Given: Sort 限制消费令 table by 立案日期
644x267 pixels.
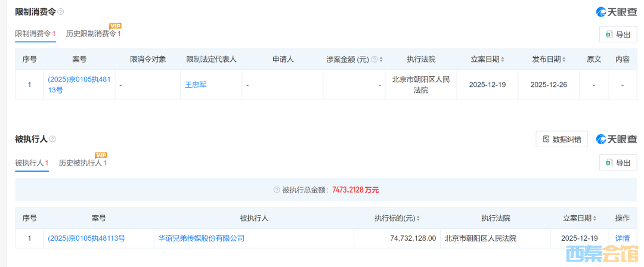Looking at the screenshot, I should pyautogui.click(x=503, y=60).
